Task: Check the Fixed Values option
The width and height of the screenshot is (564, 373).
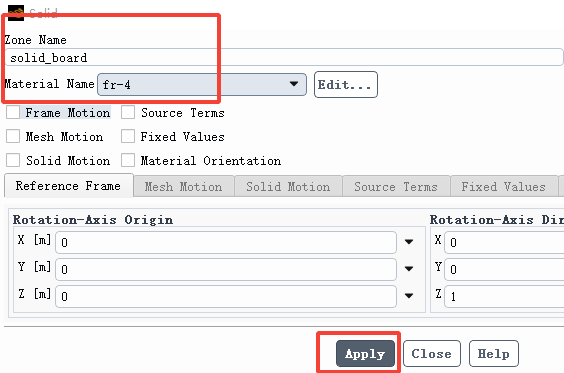Action: click(128, 137)
